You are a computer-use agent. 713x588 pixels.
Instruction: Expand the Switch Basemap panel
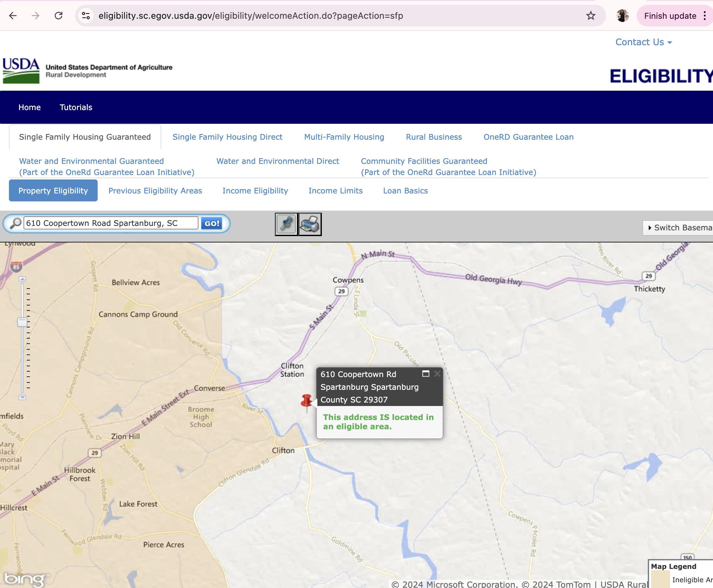(x=678, y=227)
